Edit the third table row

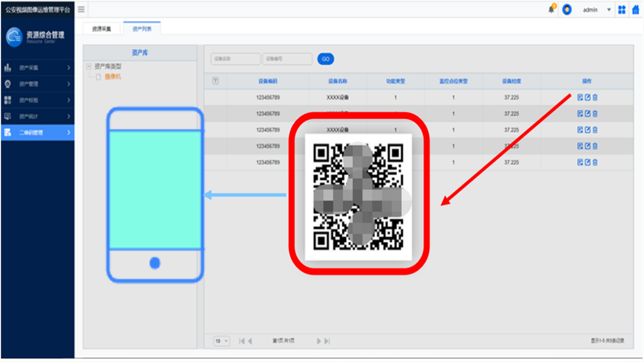(x=587, y=130)
